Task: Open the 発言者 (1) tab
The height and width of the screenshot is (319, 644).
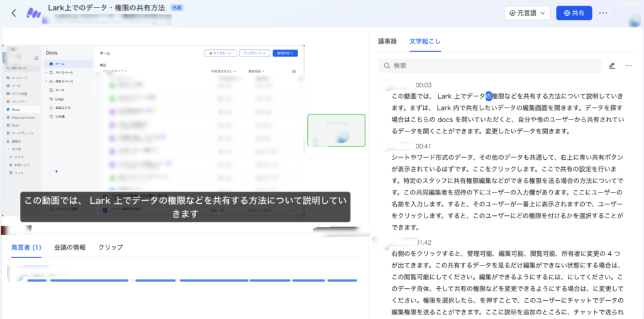Action: (26, 247)
